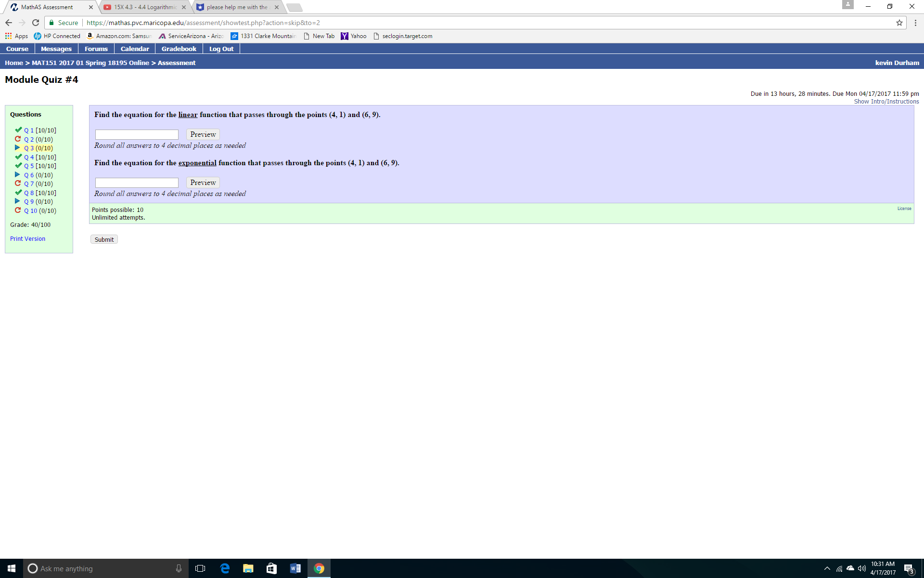This screenshot has width=924, height=578.
Task: Open Chrome's three-dot menu
Action: pos(915,22)
